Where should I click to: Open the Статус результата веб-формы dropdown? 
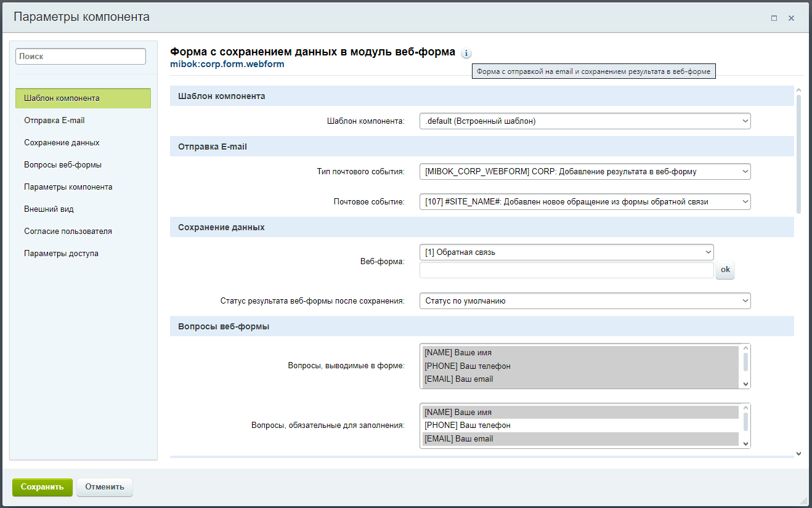(585, 301)
